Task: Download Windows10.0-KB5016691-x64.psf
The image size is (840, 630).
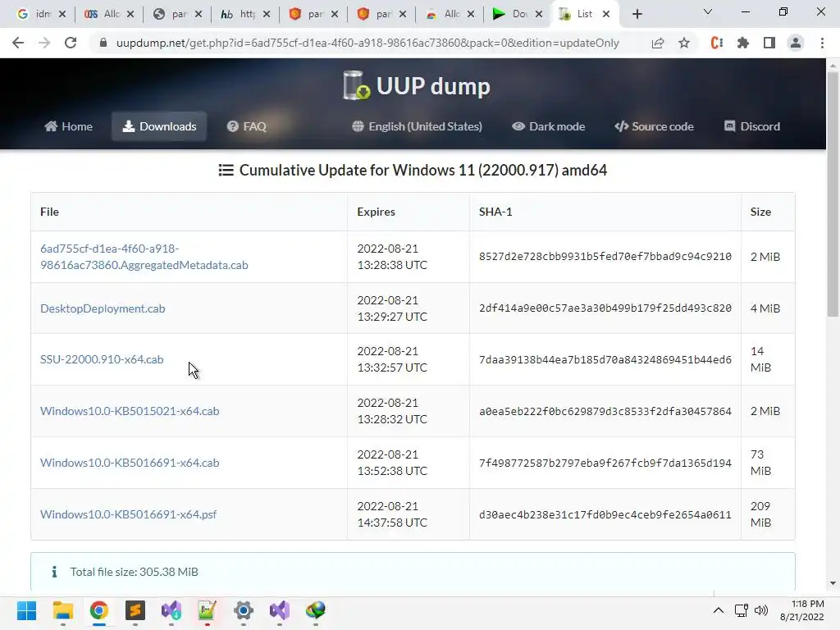Action: click(x=129, y=514)
